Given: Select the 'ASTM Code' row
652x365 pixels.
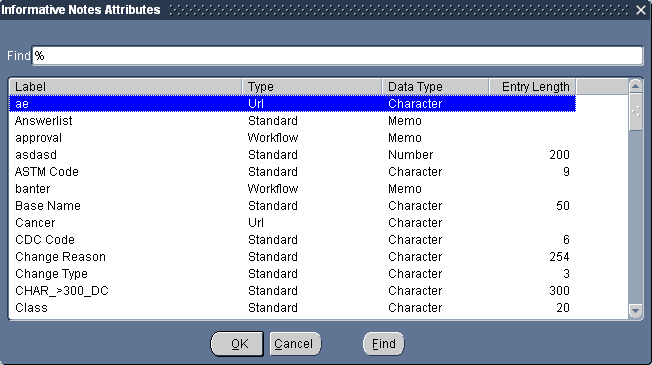Looking at the screenshot, I should (x=293, y=172).
